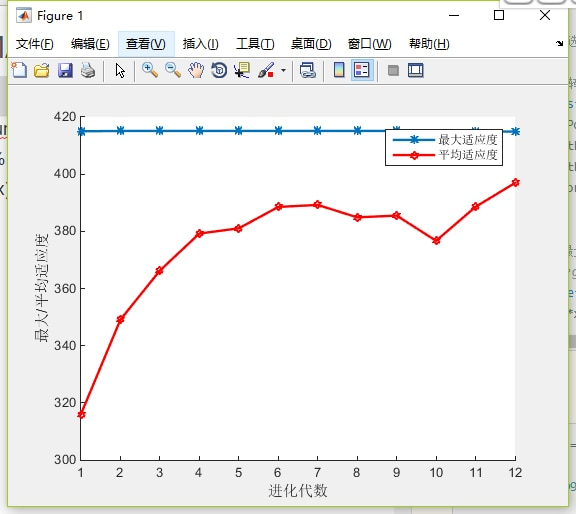Click the x-axis label 进化代数
The image size is (576, 514).
tap(298, 490)
